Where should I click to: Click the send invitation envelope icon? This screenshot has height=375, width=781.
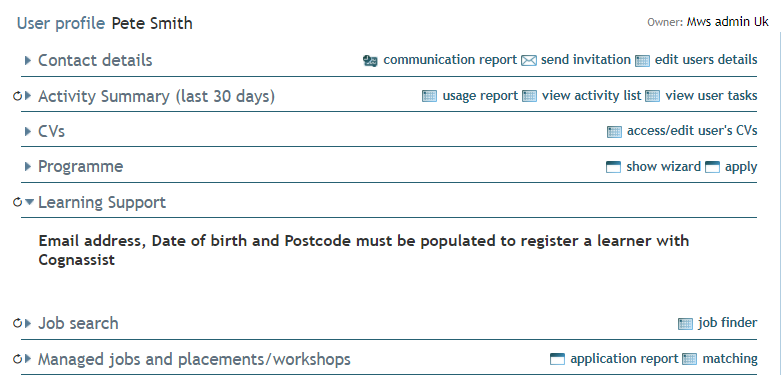pyautogui.click(x=528, y=61)
